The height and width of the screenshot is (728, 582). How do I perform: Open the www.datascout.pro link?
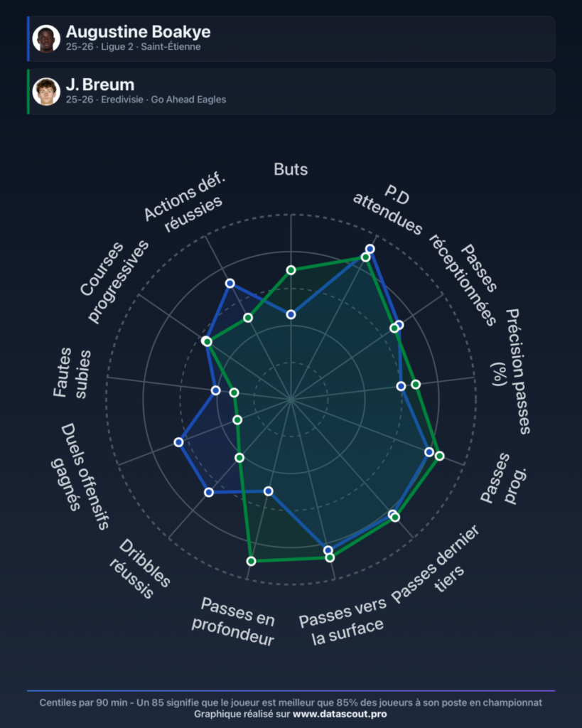point(340,714)
